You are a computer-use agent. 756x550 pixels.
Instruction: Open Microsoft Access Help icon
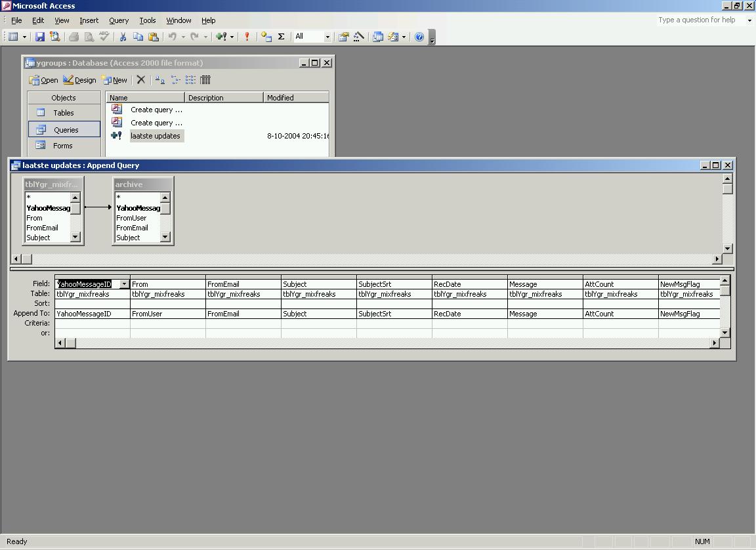point(419,37)
